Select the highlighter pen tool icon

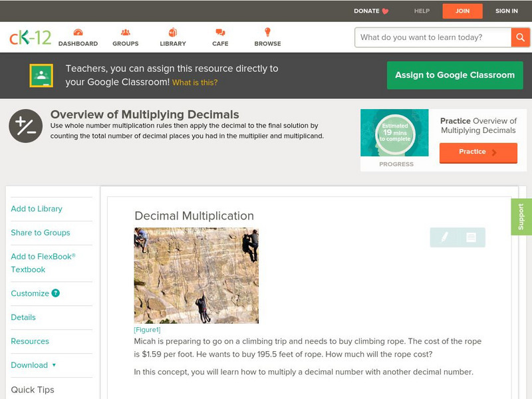pos(444,237)
